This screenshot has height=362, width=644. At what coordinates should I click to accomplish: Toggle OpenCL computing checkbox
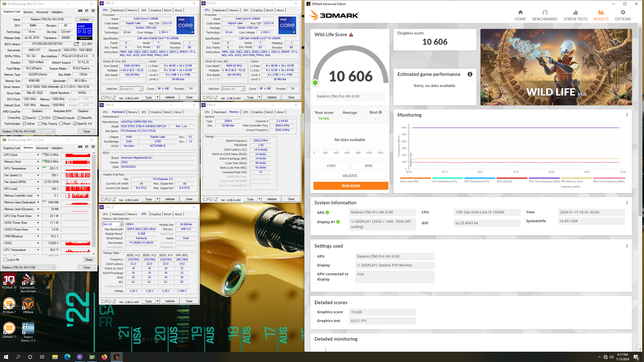coord(24,118)
